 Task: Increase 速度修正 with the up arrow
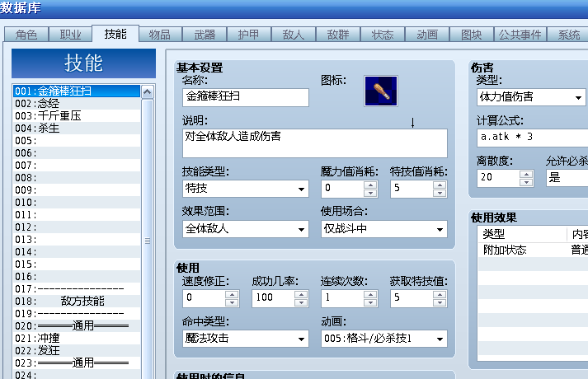tap(232, 294)
